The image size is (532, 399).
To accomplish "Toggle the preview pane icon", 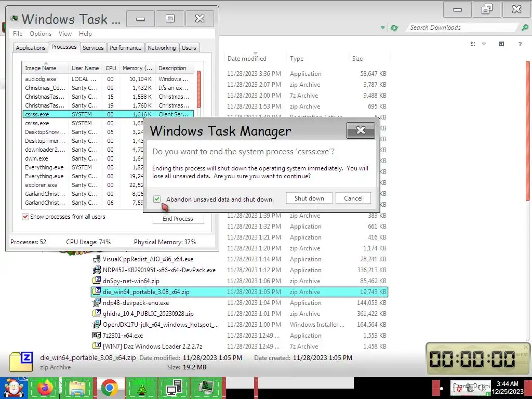I will click(x=501, y=44).
